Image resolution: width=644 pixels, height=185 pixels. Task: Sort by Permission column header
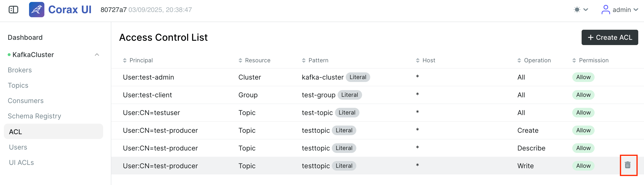coord(590,60)
